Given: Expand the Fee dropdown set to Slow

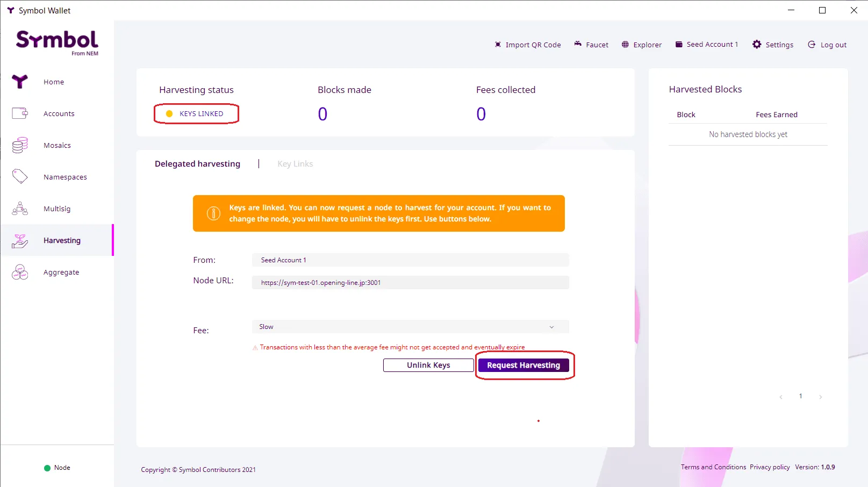Looking at the screenshot, I should [x=410, y=327].
